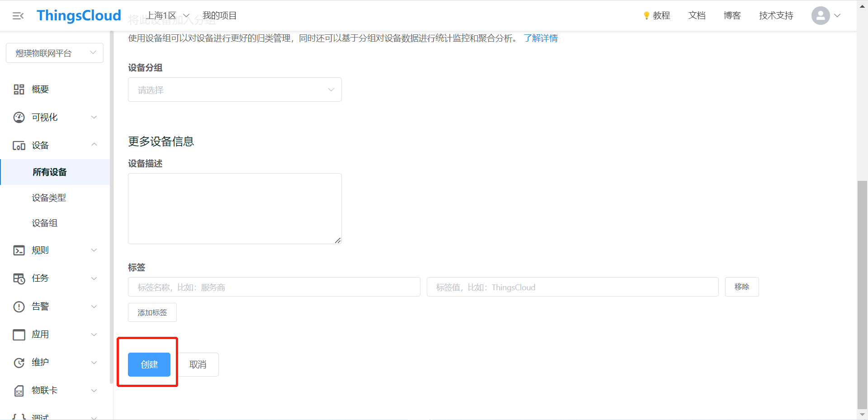Expand the 物联卡 menu chevron

[94, 391]
